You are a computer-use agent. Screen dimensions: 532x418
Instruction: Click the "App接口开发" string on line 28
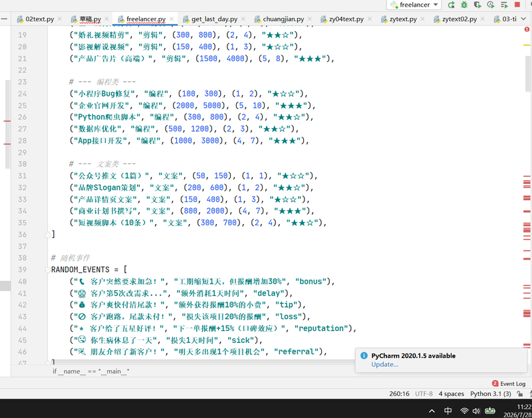[x=100, y=141]
